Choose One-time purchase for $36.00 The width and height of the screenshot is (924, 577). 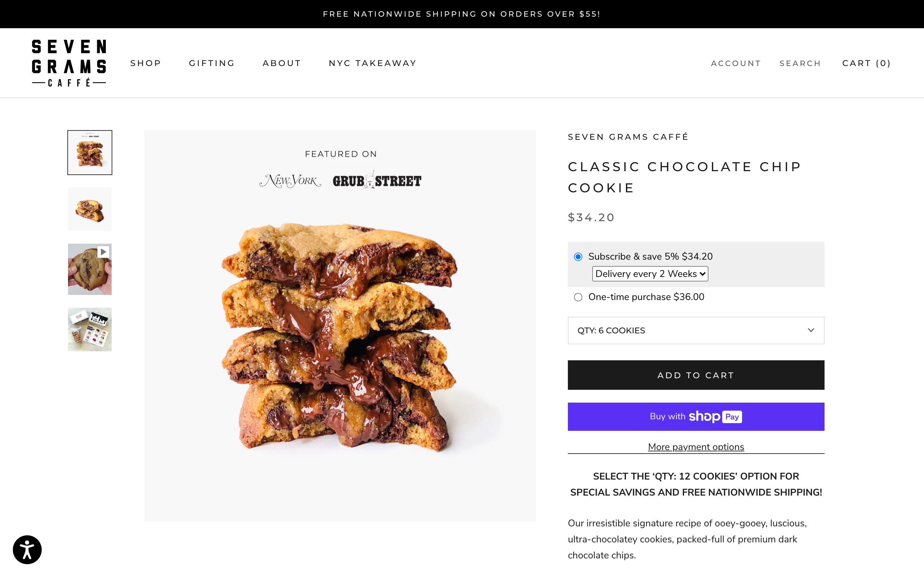click(x=578, y=297)
